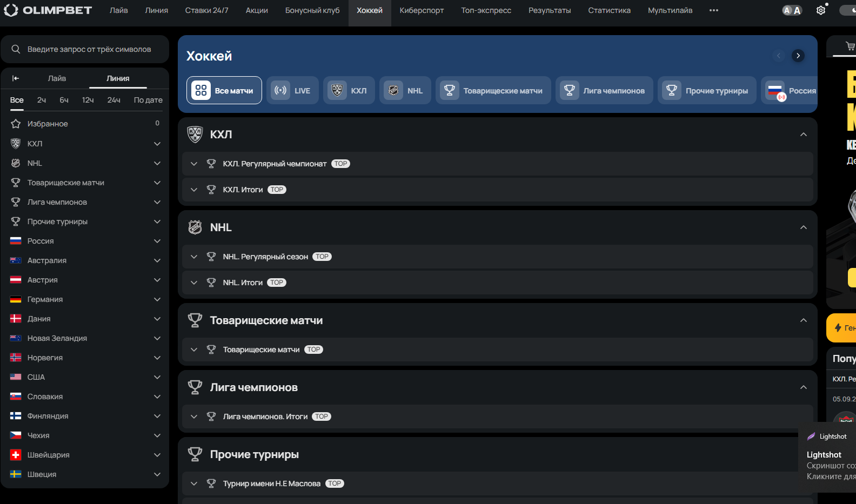Image resolution: width=856 pixels, height=504 pixels.
Task: Click the Австралия flag icon
Action: [16, 260]
